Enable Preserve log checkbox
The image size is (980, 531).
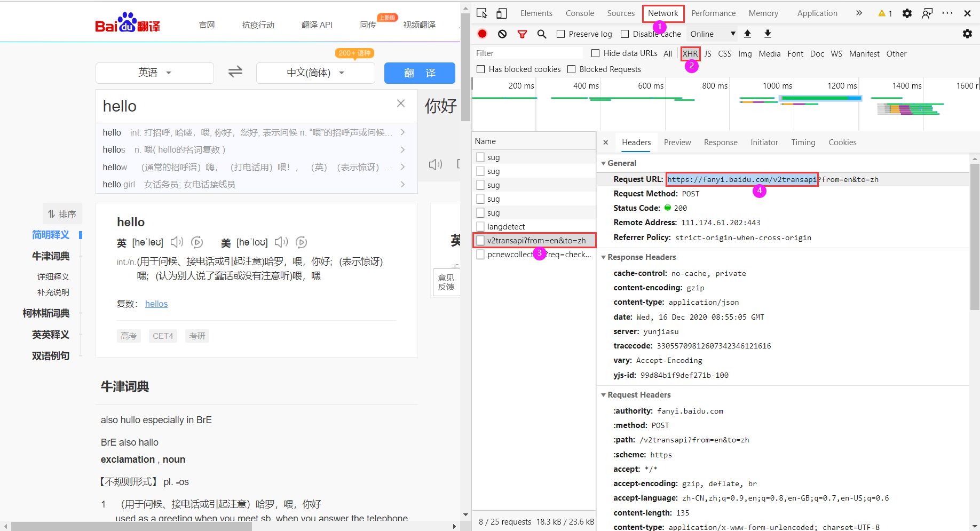pyautogui.click(x=560, y=34)
